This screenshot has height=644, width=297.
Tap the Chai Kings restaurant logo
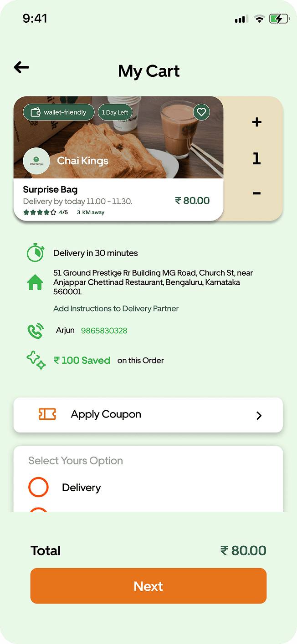[36, 161]
